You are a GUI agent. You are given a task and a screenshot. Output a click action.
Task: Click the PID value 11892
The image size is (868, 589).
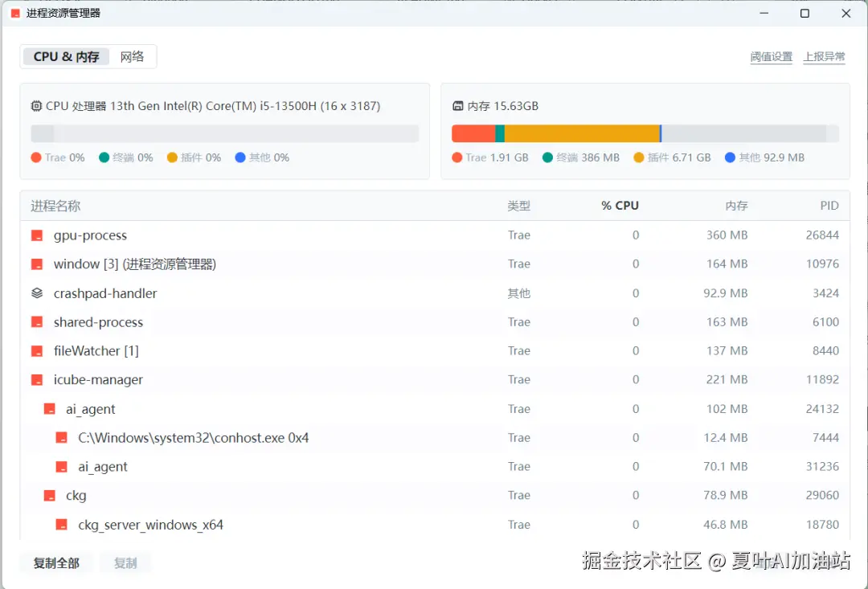822,380
